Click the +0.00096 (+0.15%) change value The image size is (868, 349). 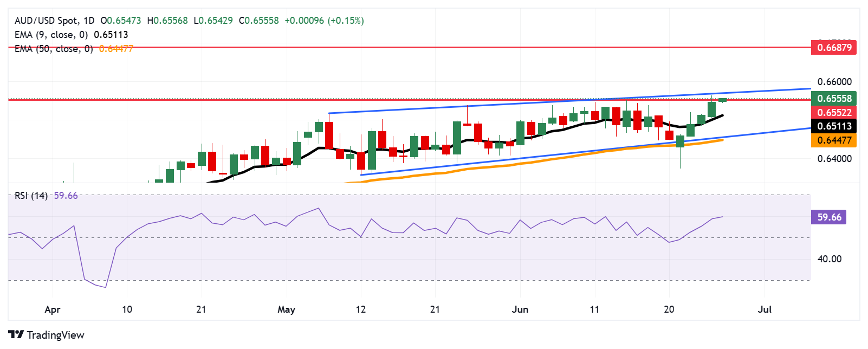[x=324, y=21]
